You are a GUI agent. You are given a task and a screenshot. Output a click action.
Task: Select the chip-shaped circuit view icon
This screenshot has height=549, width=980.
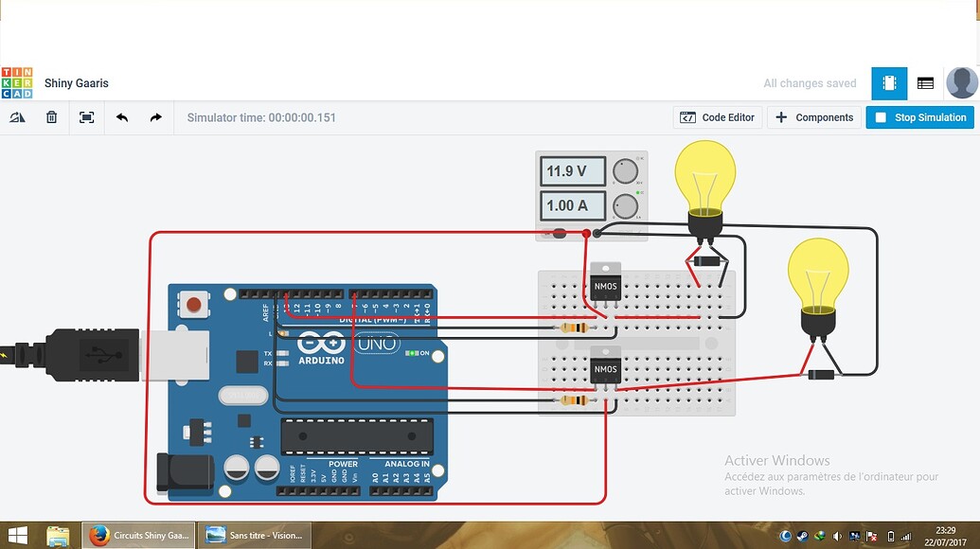coord(888,82)
